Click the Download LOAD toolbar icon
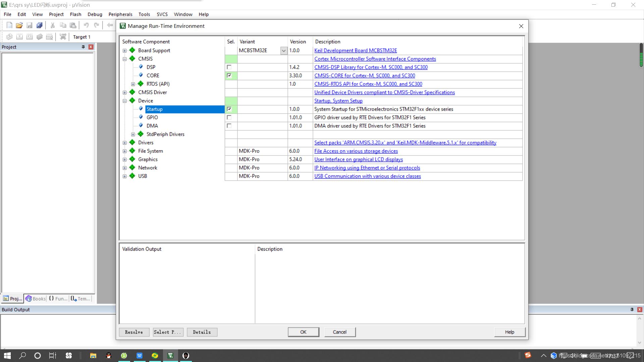The image size is (644, 362). pyautogui.click(x=63, y=37)
